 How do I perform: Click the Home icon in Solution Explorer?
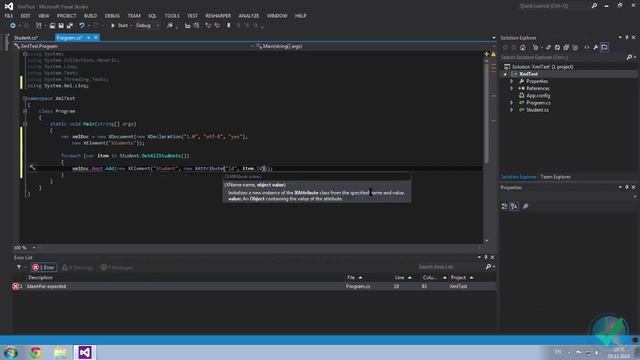point(523,47)
